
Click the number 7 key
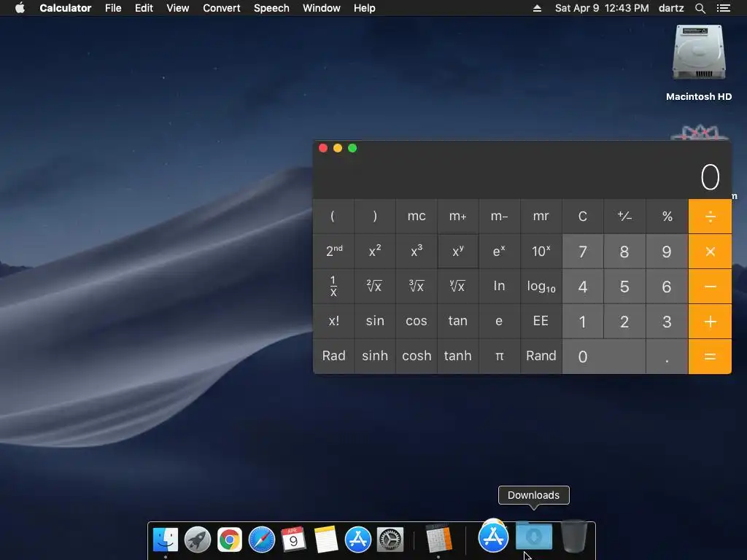tap(583, 251)
